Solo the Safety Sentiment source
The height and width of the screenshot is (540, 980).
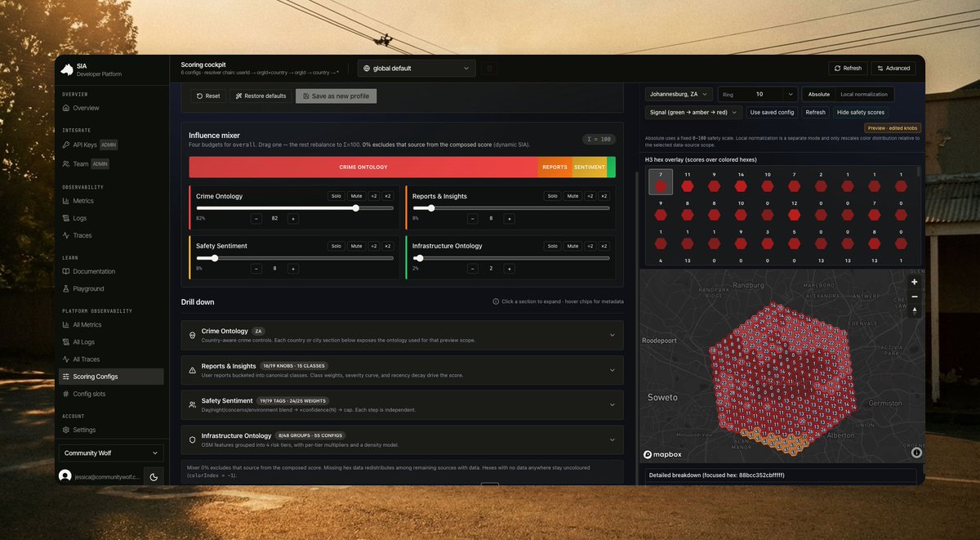coord(336,246)
